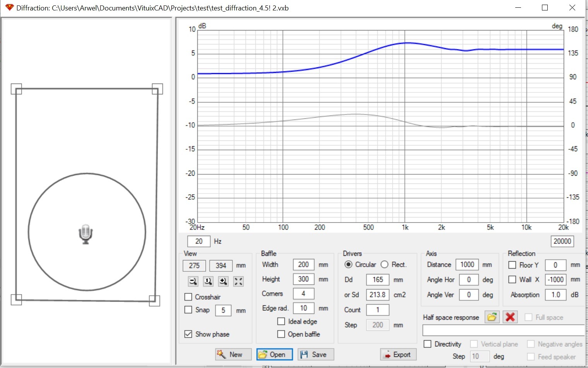Click the Edge rad. input field
Viewport: 588px width, 368px height.
point(303,308)
